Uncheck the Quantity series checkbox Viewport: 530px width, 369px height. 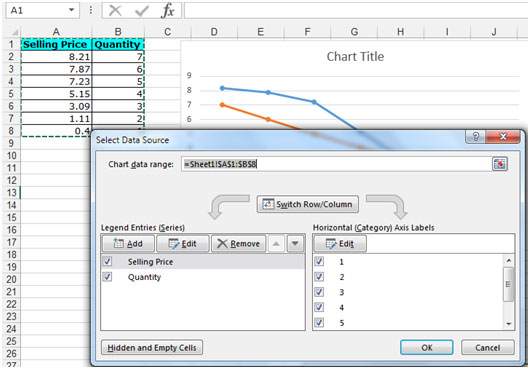(107, 277)
